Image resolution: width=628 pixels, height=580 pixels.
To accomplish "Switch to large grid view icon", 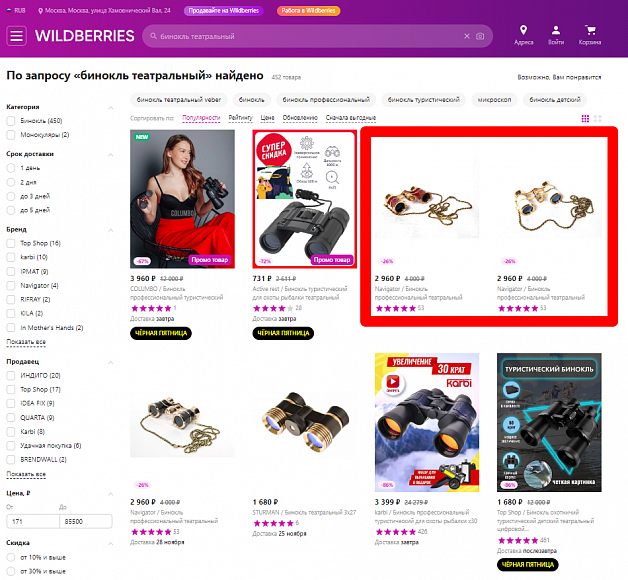I will pos(598,119).
